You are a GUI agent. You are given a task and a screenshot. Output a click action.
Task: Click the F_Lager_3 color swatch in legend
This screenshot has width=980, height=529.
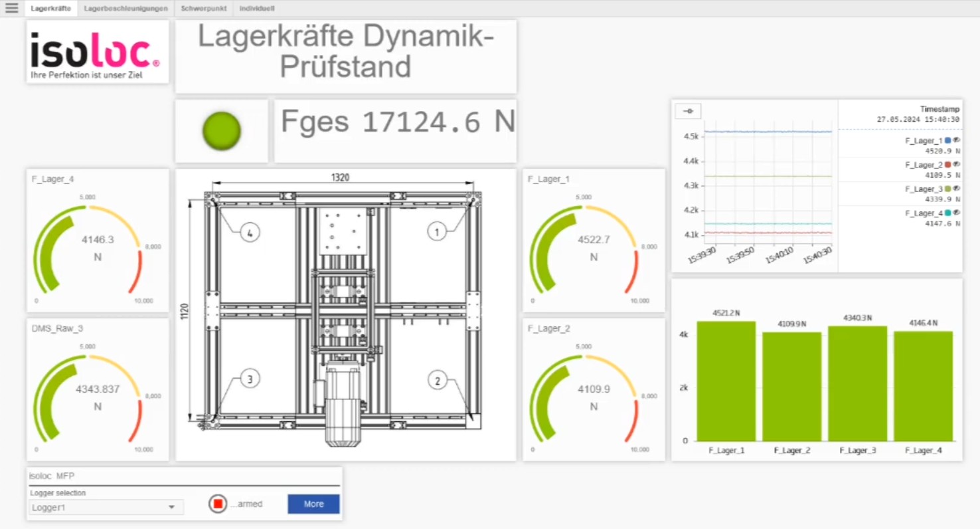point(948,189)
